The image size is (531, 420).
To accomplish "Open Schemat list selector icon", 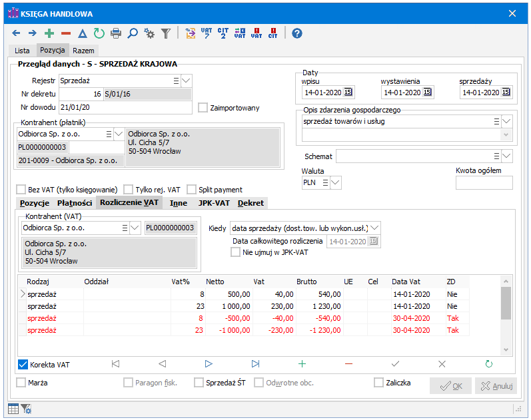I will (496, 156).
